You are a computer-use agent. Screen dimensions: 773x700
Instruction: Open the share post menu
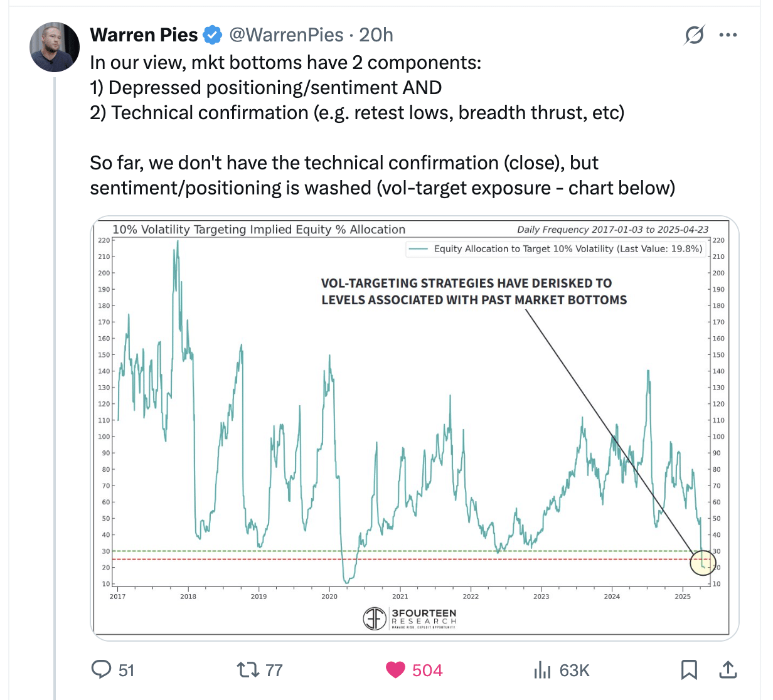728,670
